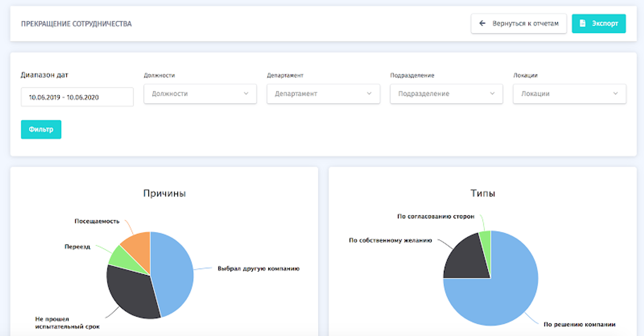The image size is (644, 336).
Task: Click the Локации dropdown chevron arrow
Action: coord(615,93)
